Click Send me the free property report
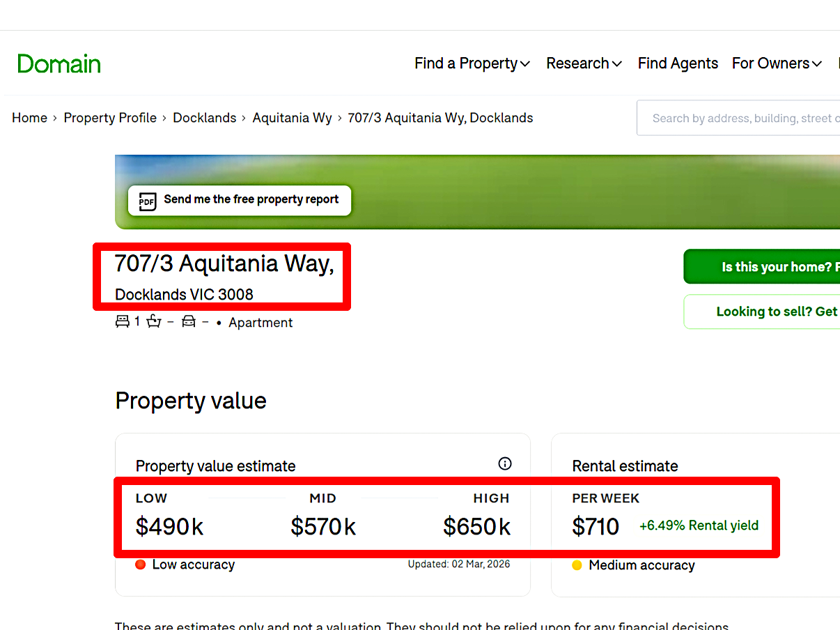Viewport: 840px width, 630px height. [x=240, y=200]
